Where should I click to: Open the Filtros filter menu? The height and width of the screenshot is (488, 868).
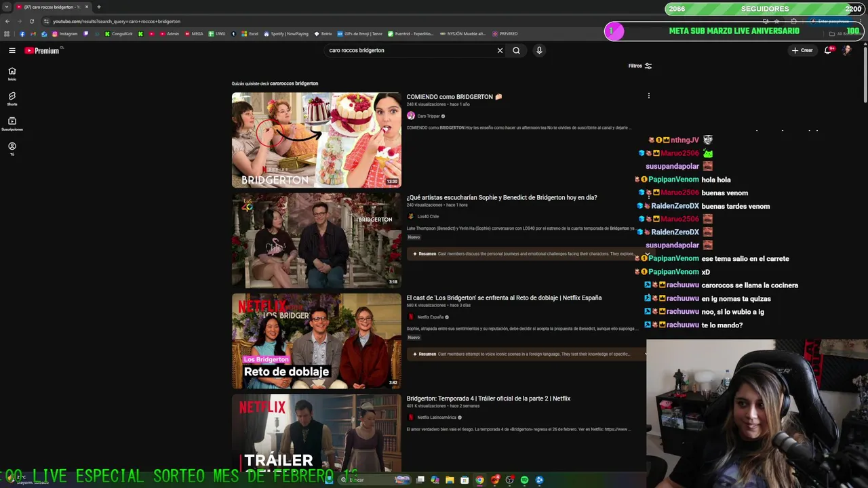[x=640, y=66]
